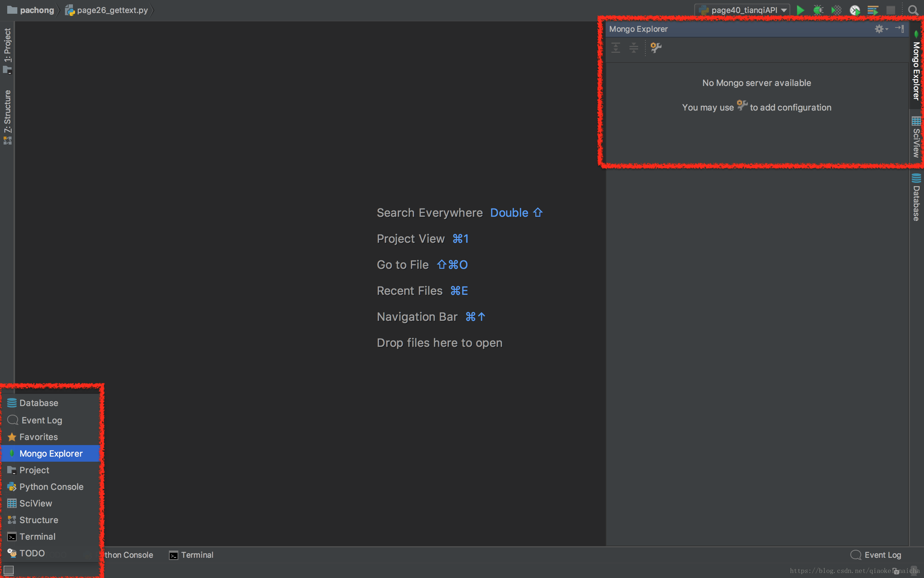Screen dimensions: 924x578
Task: Start debugging with the green bug icon
Action: pos(818,10)
